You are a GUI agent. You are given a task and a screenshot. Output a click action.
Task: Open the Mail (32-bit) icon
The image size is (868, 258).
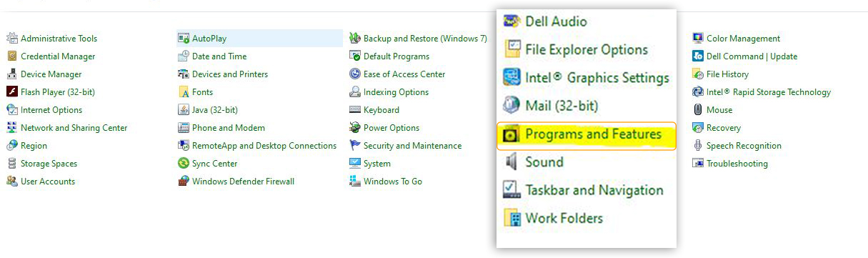pyautogui.click(x=512, y=106)
